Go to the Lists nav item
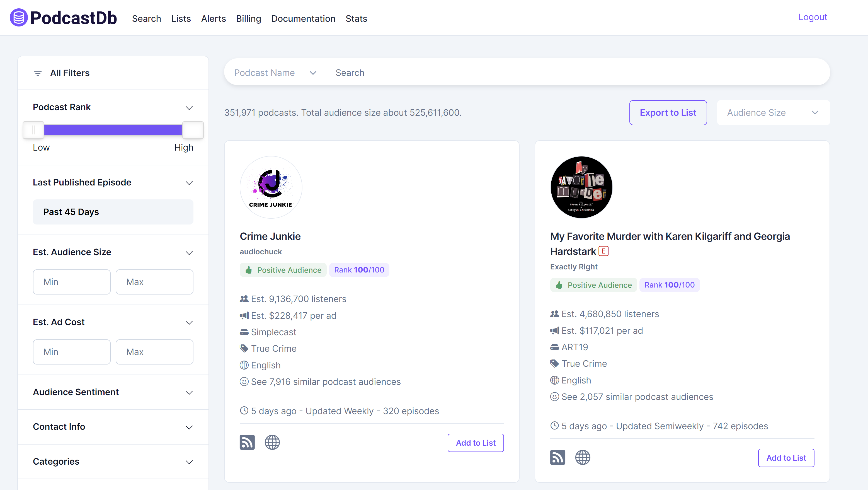The image size is (868, 490). 181,19
